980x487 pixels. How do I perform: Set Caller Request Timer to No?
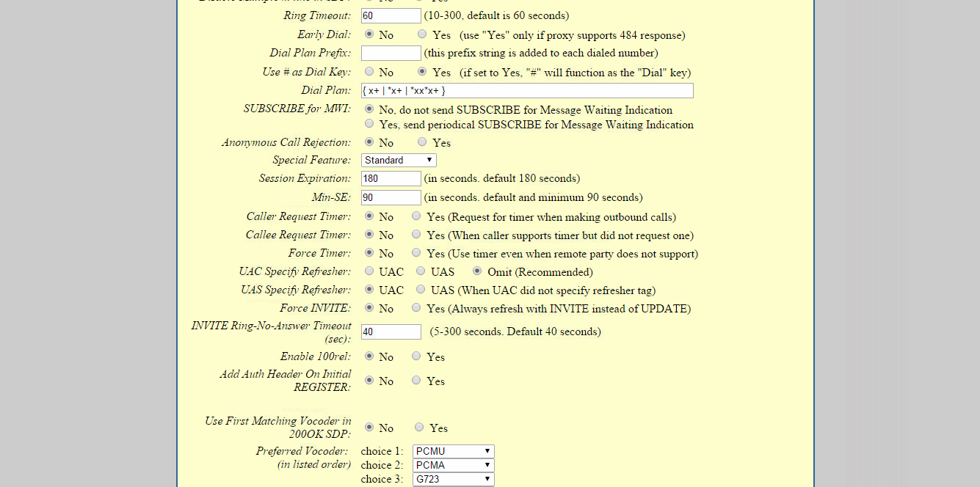click(x=369, y=216)
